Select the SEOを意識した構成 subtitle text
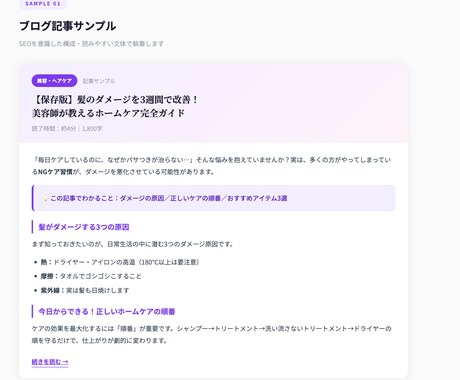This screenshot has height=380, width=460. pyautogui.click(x=91, y=44)
